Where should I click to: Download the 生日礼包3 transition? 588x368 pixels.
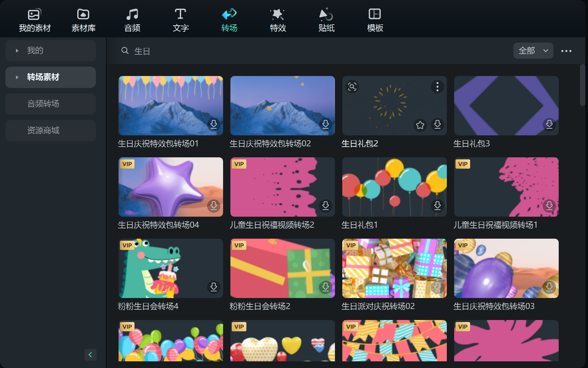549,124
